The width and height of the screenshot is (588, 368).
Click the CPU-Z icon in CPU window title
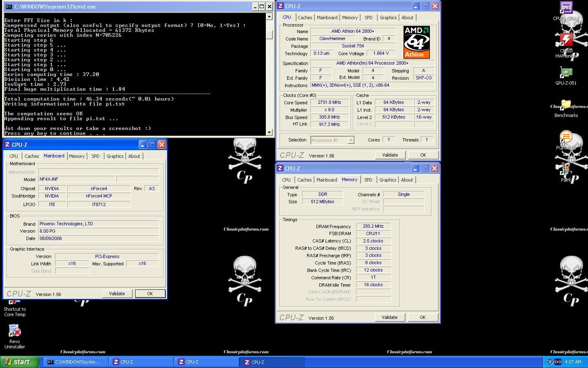281,6
